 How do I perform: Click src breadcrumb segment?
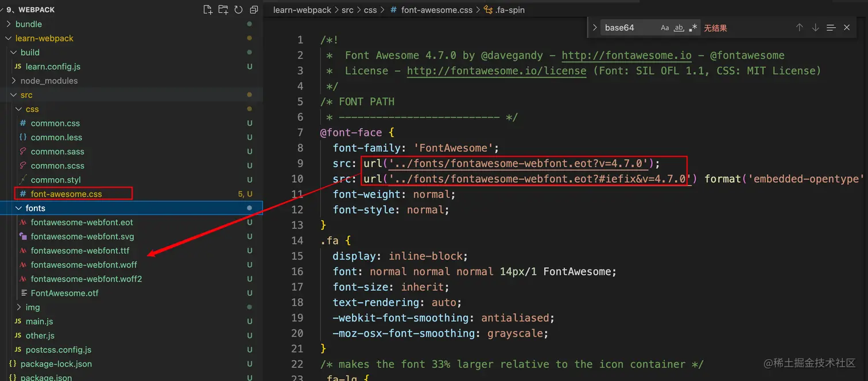coord(347,10)
